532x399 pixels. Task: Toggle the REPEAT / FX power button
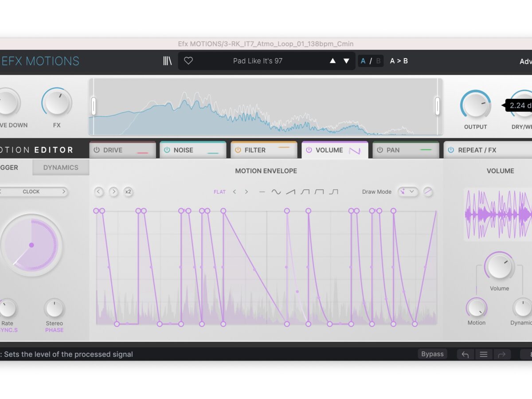(x=451, y=150)
